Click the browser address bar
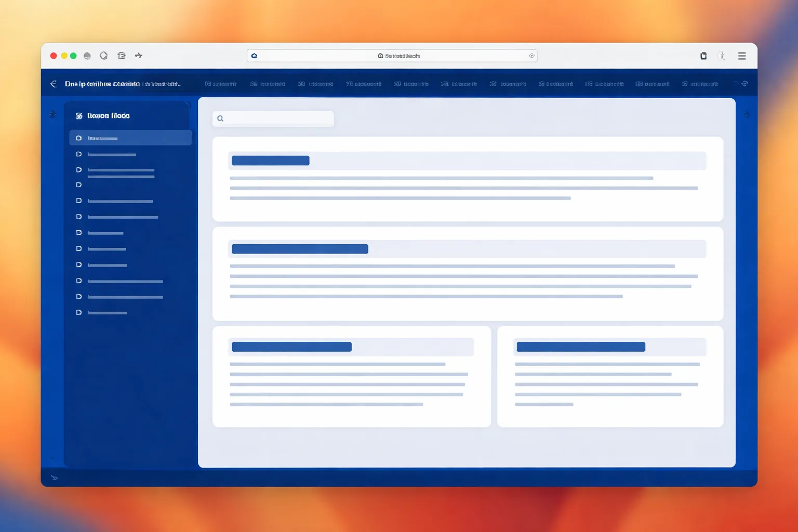Screen dimensions: 798x532 pyautogui.click(x=392, y=56)
